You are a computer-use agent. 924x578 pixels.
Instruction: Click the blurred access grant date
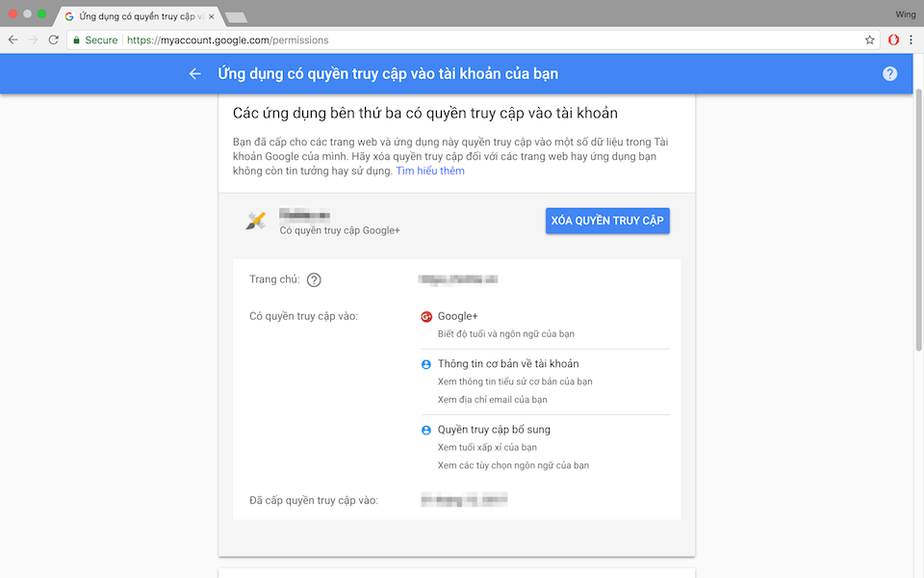click(464, 500)
